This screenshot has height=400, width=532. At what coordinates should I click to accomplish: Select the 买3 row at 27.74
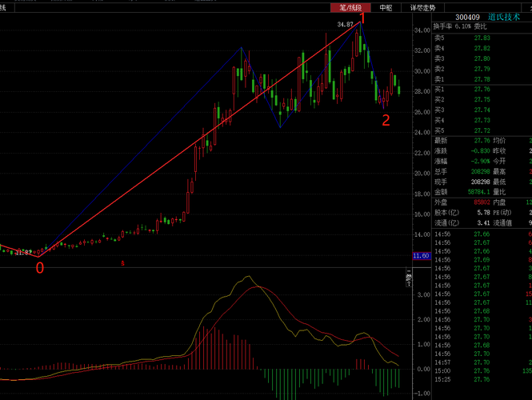click(482, 110)
